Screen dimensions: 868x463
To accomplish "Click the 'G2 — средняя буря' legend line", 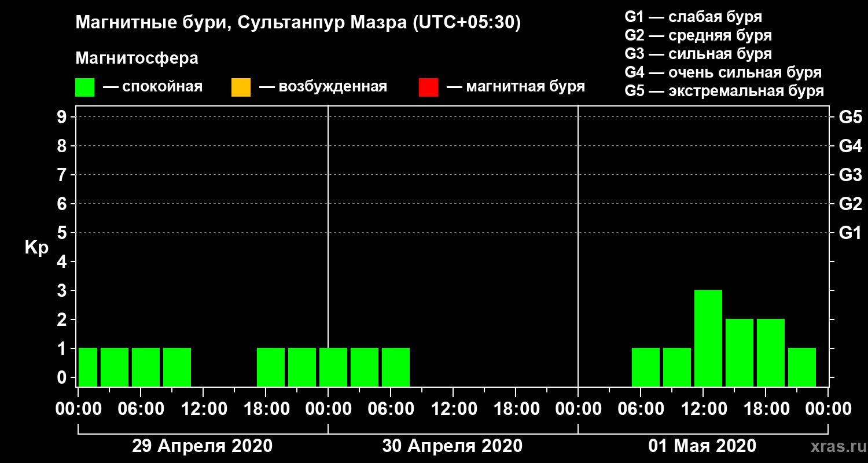I will click(x=698, y=35).
